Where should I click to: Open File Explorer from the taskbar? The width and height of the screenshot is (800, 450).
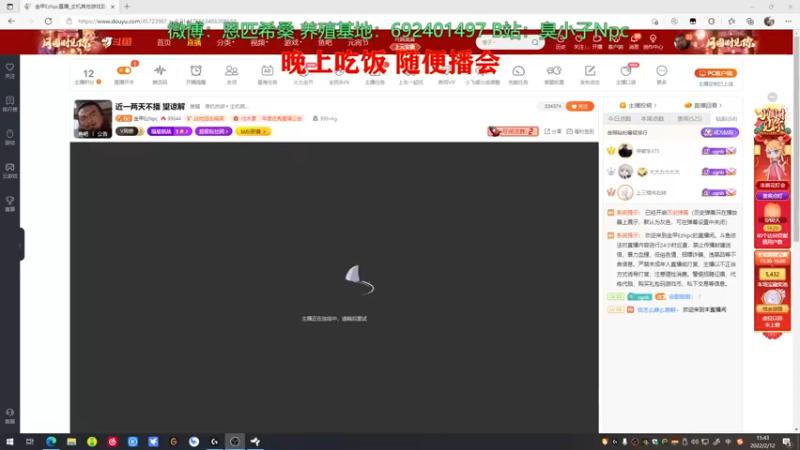(71, 442)
